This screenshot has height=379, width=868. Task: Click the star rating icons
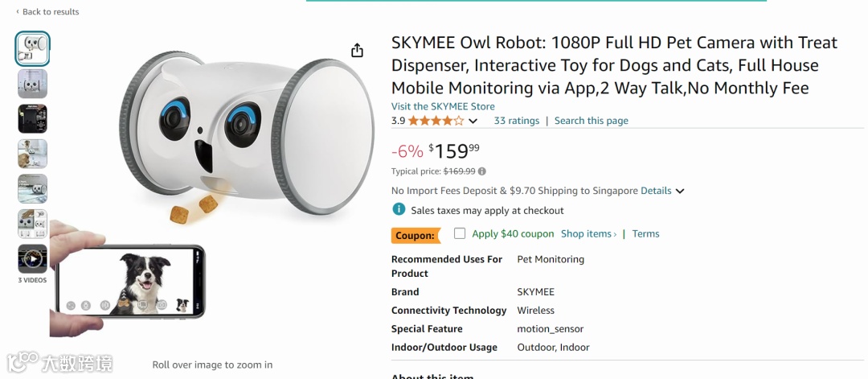tap(436, 121)
